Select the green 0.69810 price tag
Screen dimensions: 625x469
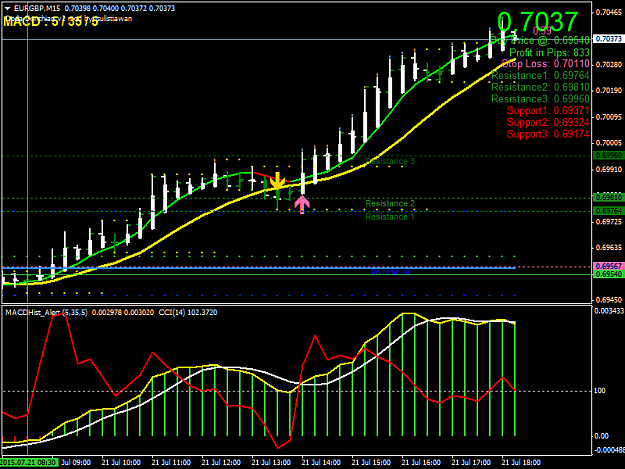pos(608,197)
